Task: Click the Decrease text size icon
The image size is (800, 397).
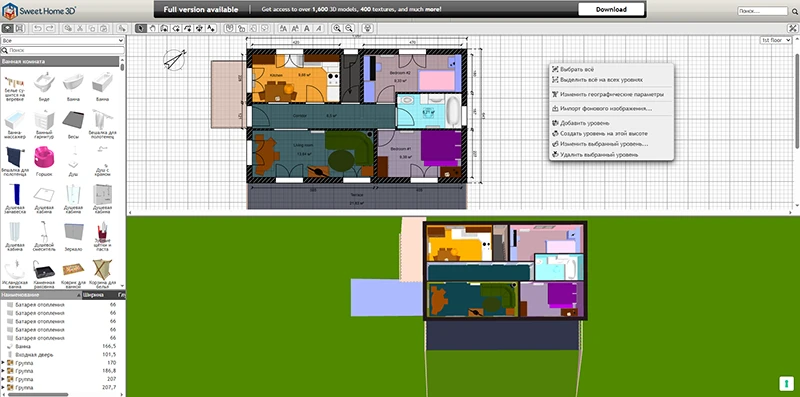Action: 295,28
